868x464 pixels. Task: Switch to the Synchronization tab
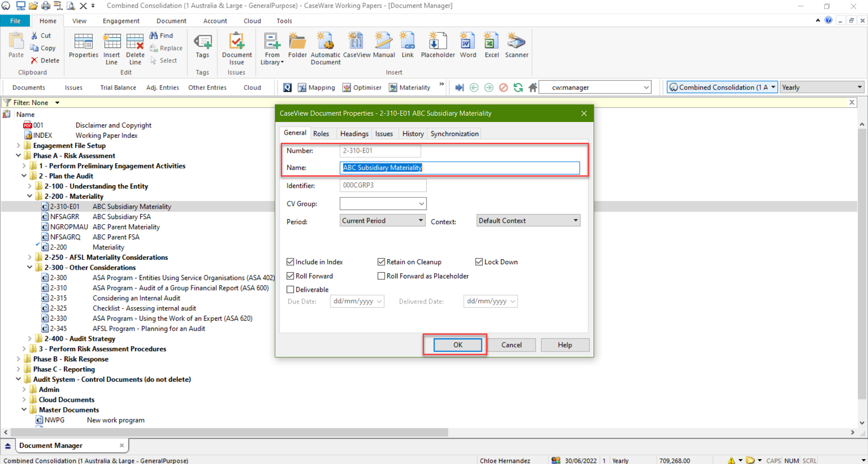(454, 134)
